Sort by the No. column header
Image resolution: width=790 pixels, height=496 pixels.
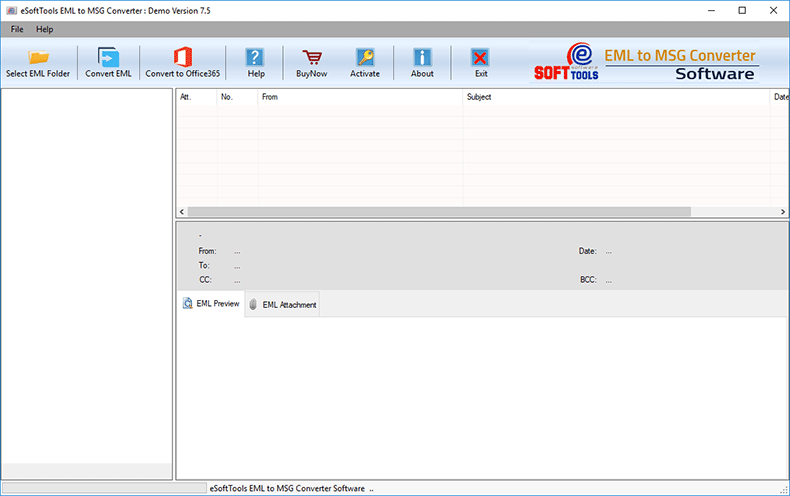pos(237,97)
